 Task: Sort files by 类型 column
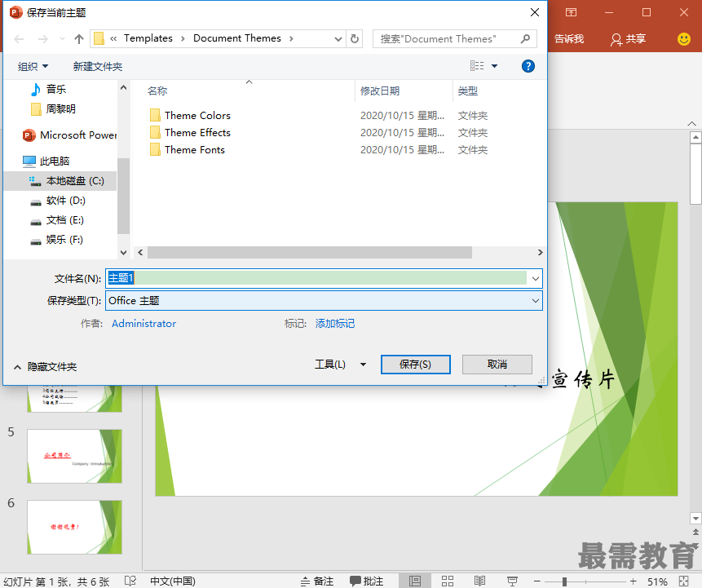click(x=468, y=91)
